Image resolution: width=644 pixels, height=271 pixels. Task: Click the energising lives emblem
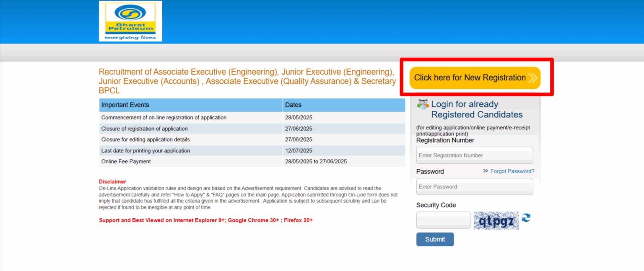click(130, 36)
